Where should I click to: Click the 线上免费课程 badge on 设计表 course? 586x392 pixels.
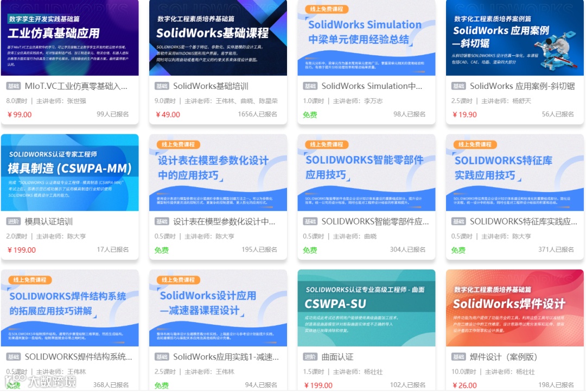(x=179, y=144)
